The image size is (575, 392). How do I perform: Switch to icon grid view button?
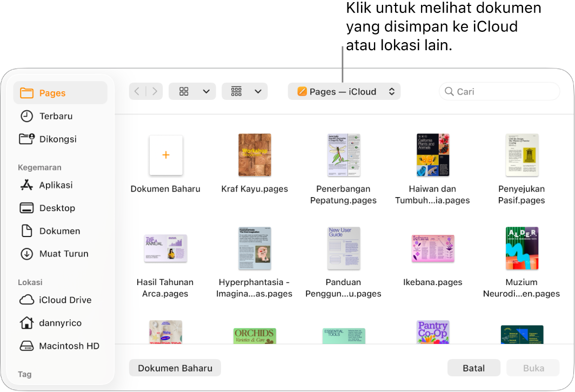click(184, 91)
